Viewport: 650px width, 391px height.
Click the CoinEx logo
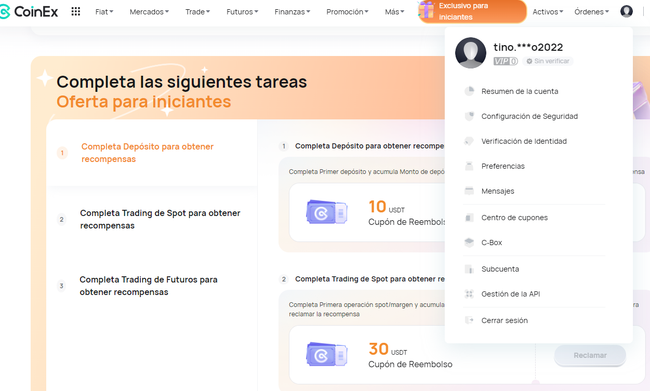(x=29, y=12)
